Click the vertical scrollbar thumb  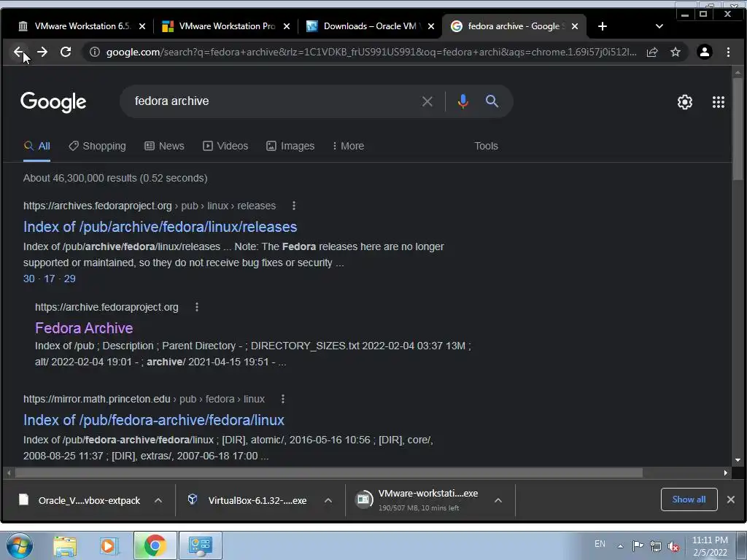738,128
